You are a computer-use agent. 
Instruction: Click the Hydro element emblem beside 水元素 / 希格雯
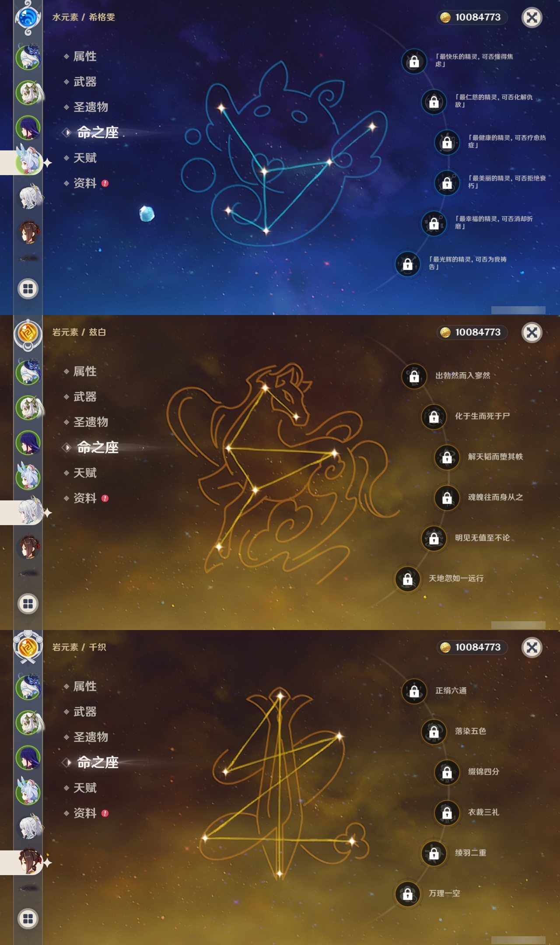tap(28, 18)
